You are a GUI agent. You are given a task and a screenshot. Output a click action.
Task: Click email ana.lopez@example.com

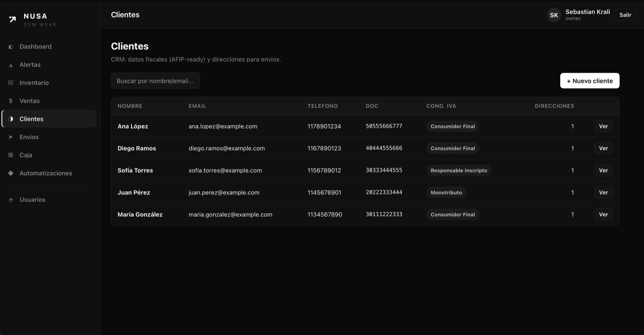coord(223,126)
